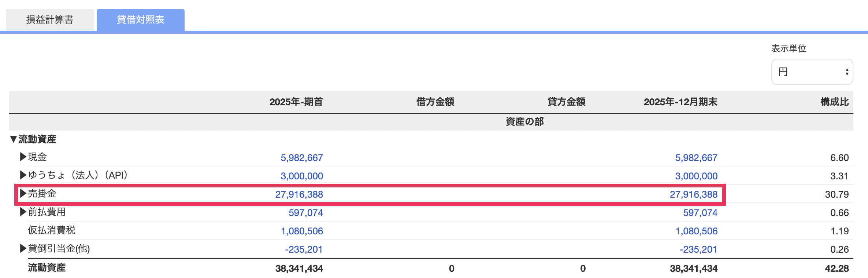Click 現金 composition ratio 6.60
This screenshot has height=278, width=868.
coord(839,158)
